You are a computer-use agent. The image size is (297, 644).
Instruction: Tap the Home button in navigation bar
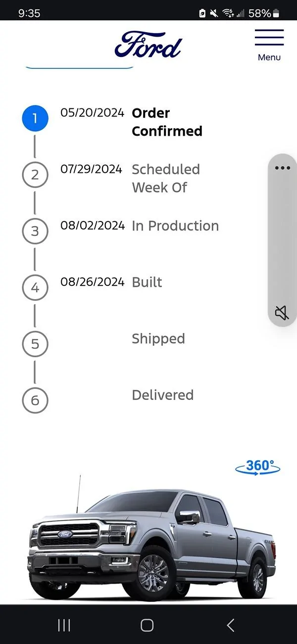147,626
